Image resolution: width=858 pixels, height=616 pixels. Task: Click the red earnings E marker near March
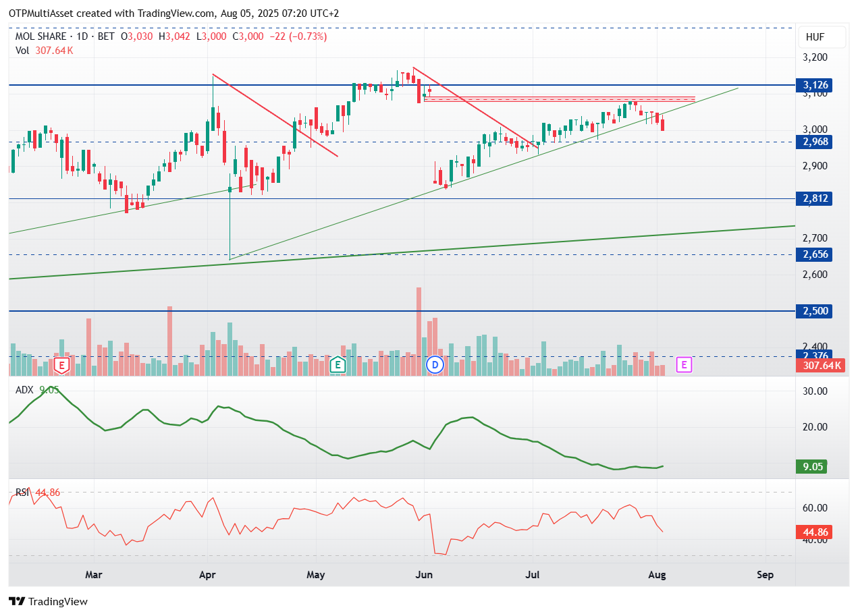[x=62, y=365]
